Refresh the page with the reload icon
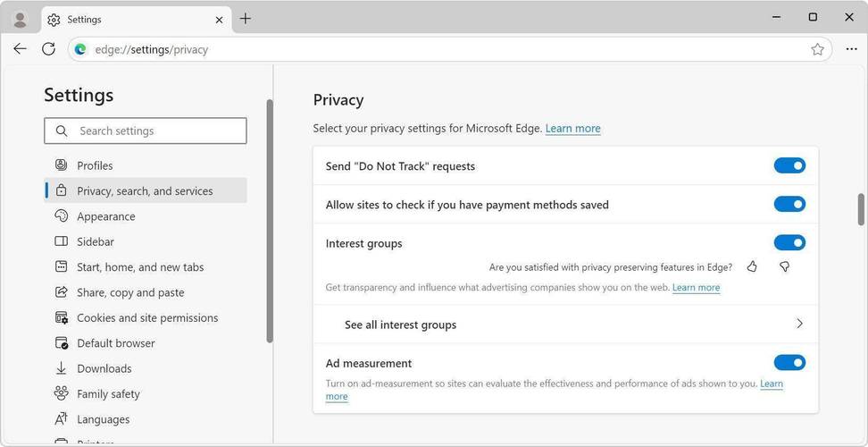This screenshot has width=868, height=447. pyautogui.click(x=49, y=49)
